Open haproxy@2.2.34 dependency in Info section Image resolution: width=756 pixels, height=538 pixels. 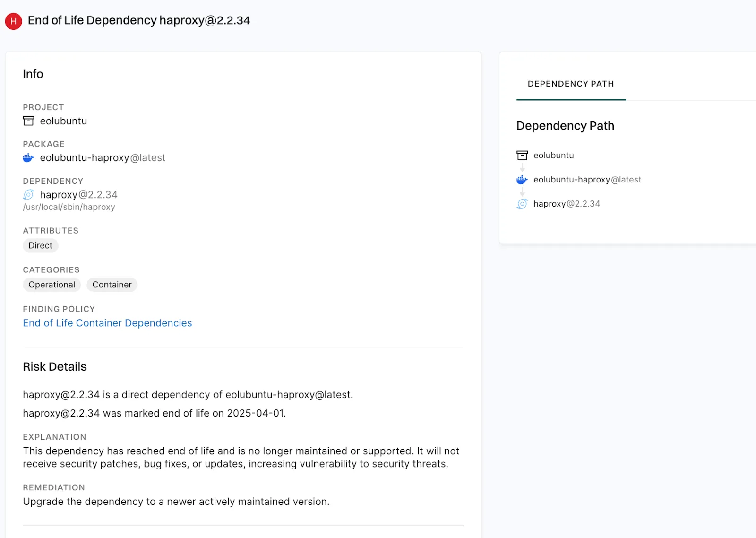point(78,195)
